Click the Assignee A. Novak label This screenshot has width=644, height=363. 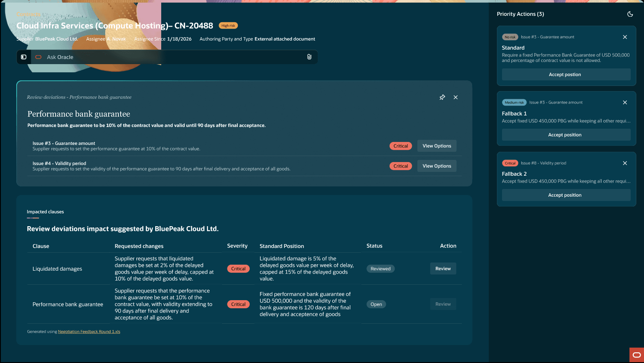106,39
